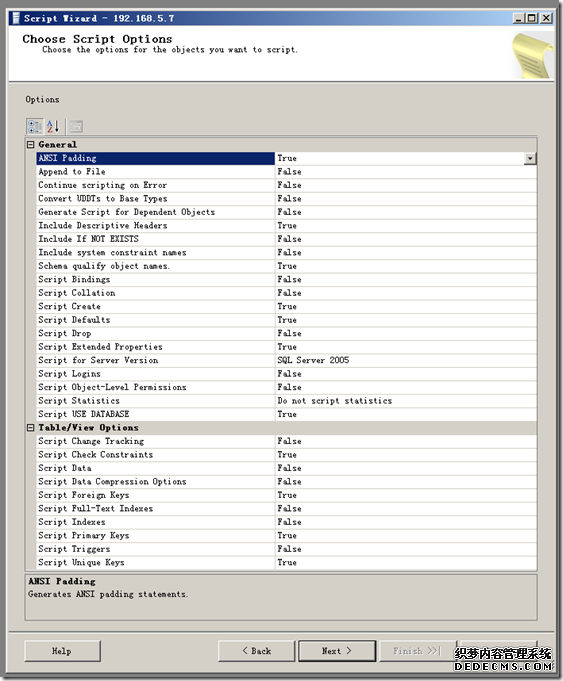Go Back to the previous step
Image resolution: width=563 pixels, height=681 pixels.
coord(256,651)
